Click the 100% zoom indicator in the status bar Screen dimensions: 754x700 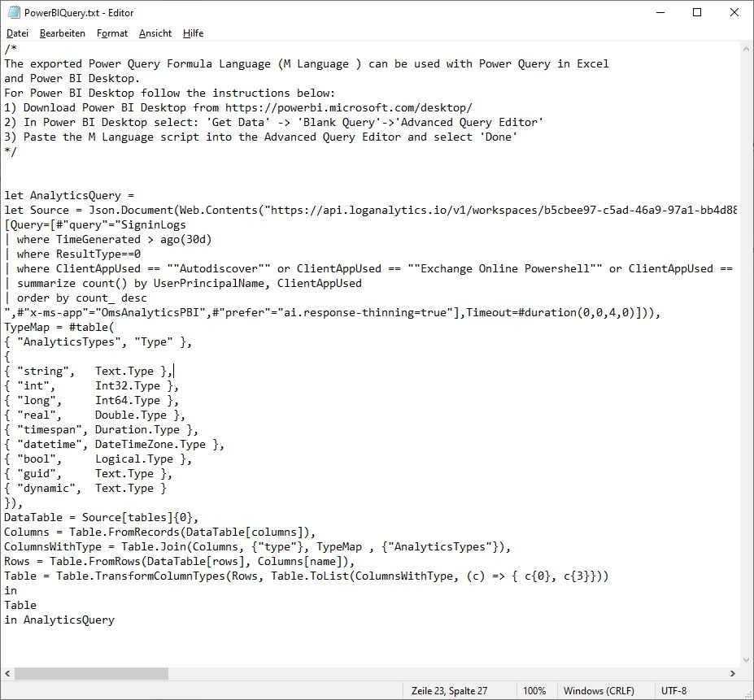535,690
